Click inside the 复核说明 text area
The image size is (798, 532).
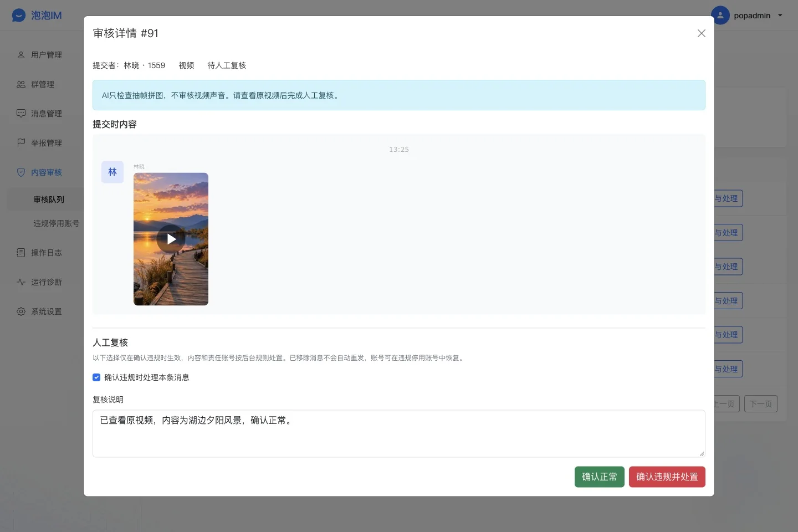tap(399, 433)
